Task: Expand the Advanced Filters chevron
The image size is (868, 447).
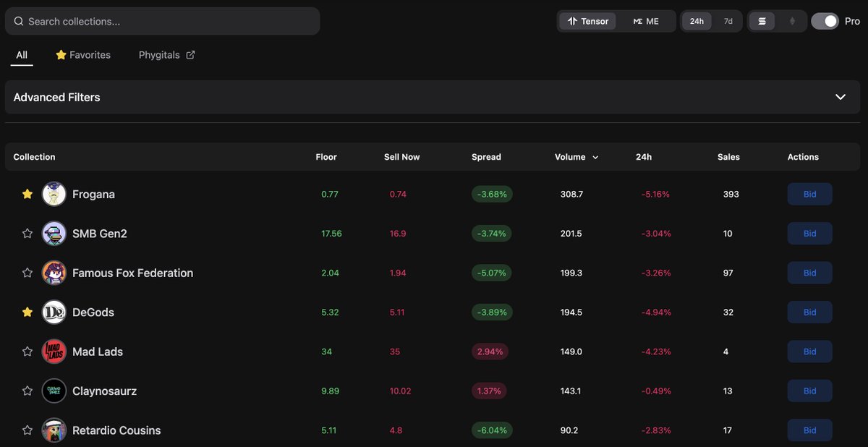Action: point(841,97)
